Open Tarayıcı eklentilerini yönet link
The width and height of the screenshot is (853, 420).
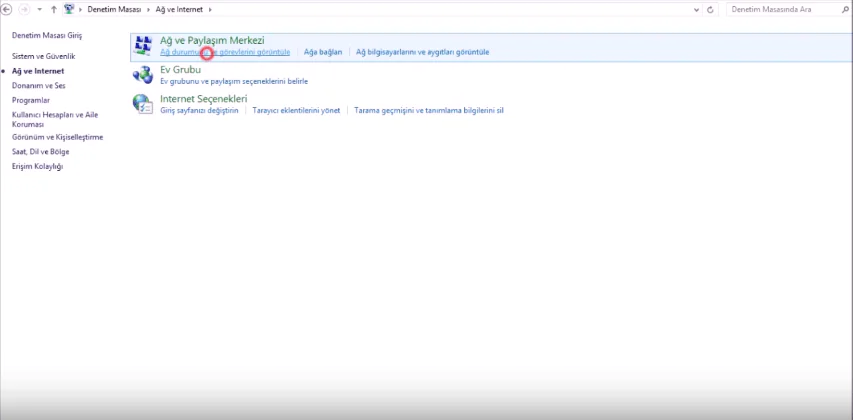coord(296,110)
